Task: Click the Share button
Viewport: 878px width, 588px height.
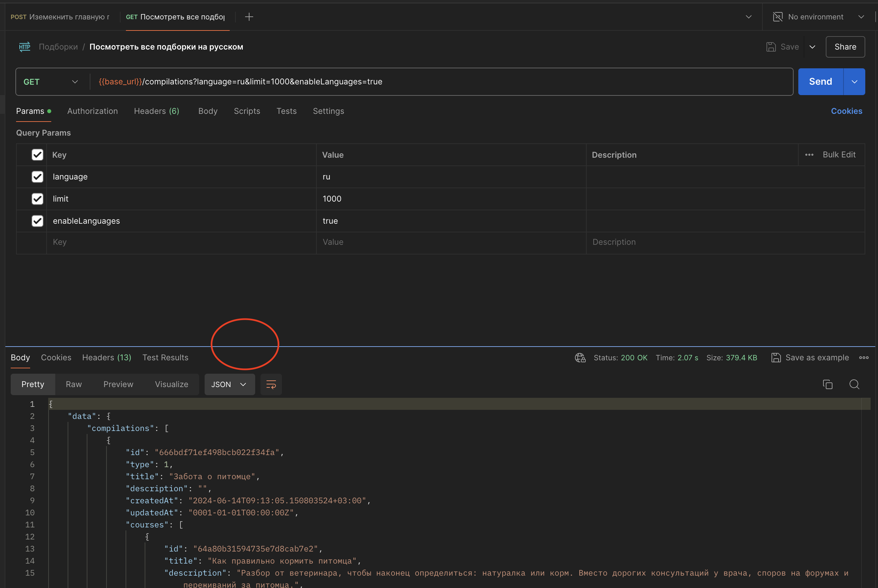Action: pyautogui.click(x=845, y=47)
